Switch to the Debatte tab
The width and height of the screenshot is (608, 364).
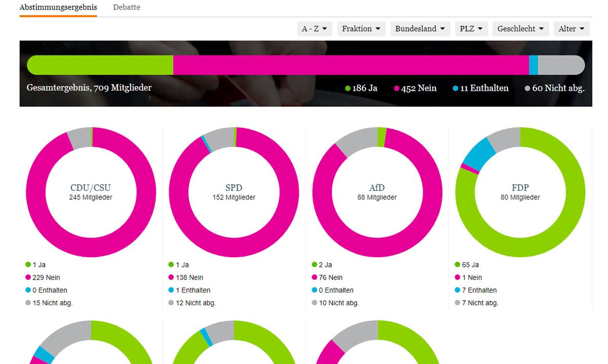coord(127,7)
